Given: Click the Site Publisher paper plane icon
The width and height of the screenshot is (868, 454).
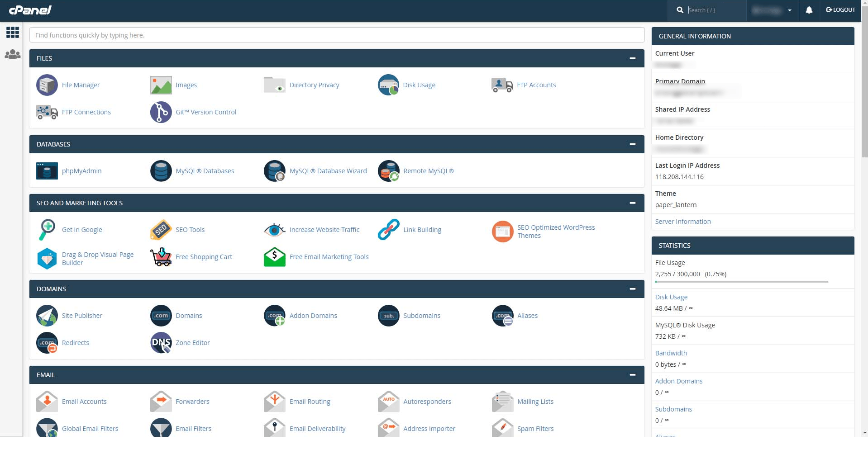Looking at the screenshot, I should (47, 316).
